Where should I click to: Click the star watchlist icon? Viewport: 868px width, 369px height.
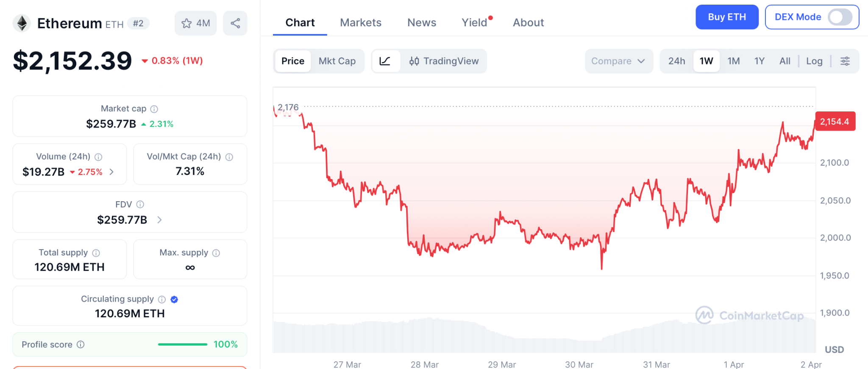[187, 23]
